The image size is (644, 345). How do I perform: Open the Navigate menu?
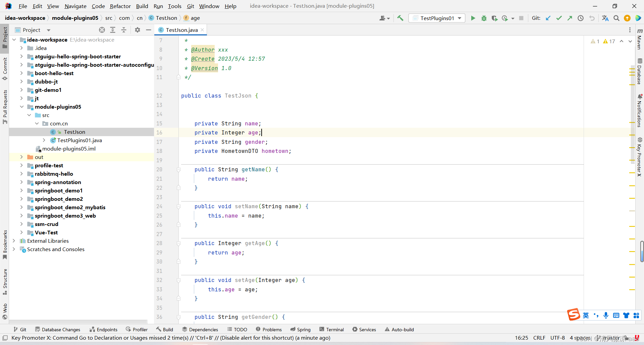coord(75,6)
